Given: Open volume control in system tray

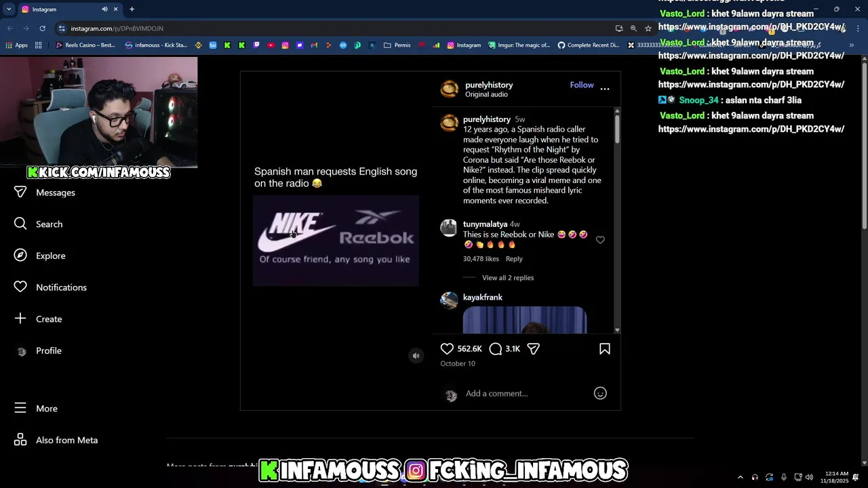Looking at the screenshot, I should coord(809,477).
